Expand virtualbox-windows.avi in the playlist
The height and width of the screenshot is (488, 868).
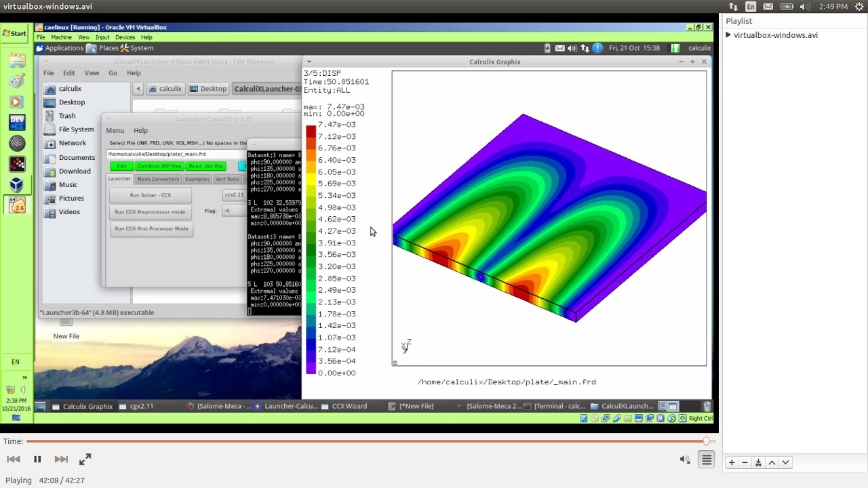(728, 35)
